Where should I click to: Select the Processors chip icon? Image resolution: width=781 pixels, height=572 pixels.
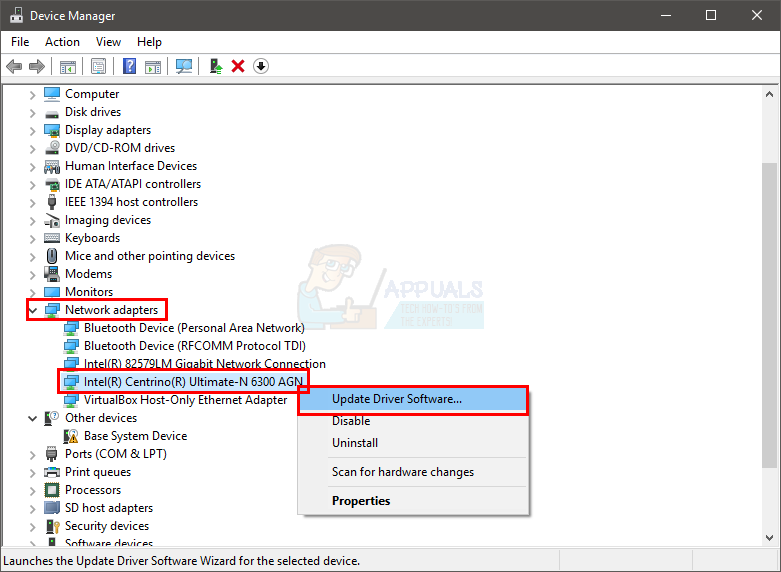click(x=52, y=490)
